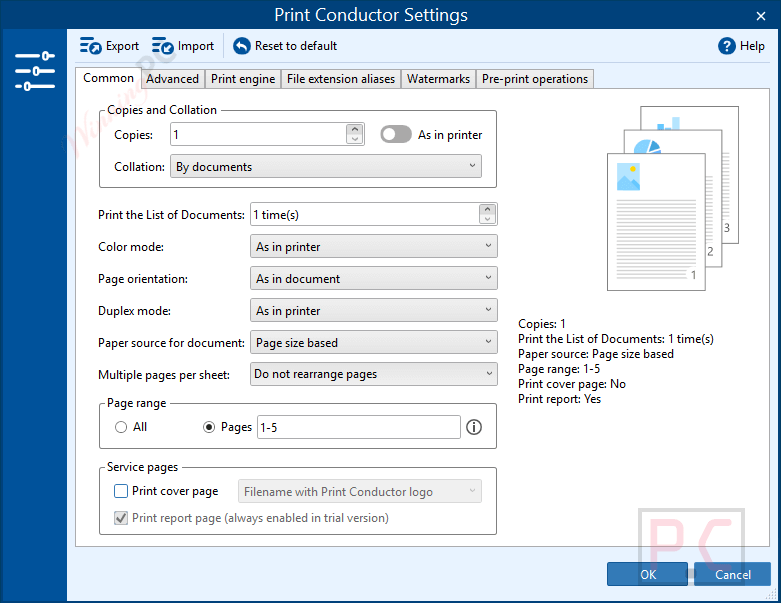The image size is (781, 603).
Task: Click the Import settings icon
Action: tap(162, 46)
